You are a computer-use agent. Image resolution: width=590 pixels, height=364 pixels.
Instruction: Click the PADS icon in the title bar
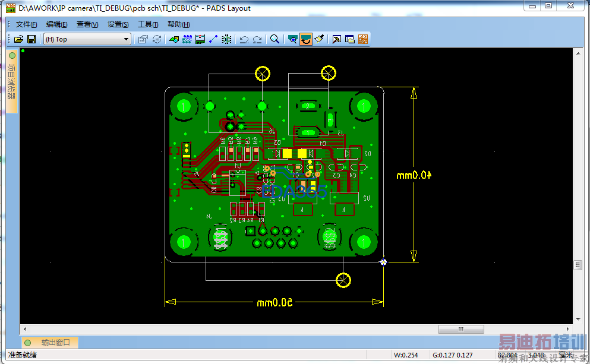(x=11, y=8)
